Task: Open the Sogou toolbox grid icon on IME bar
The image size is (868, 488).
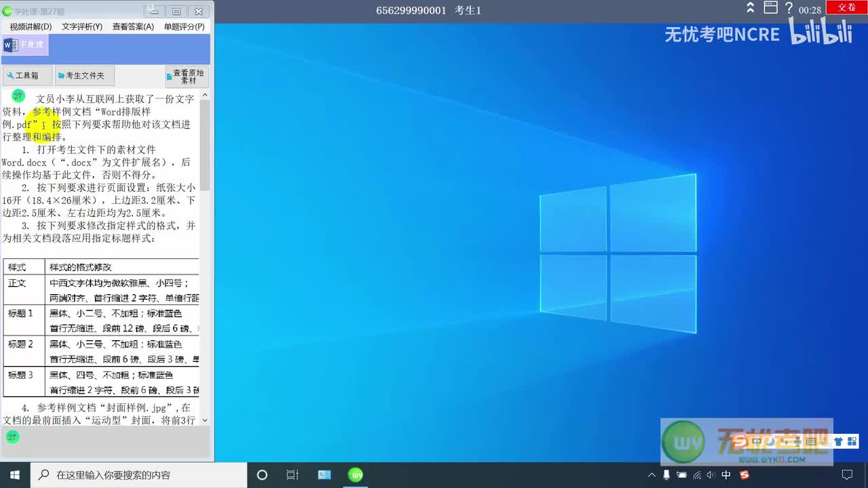Action: (852, 442)
